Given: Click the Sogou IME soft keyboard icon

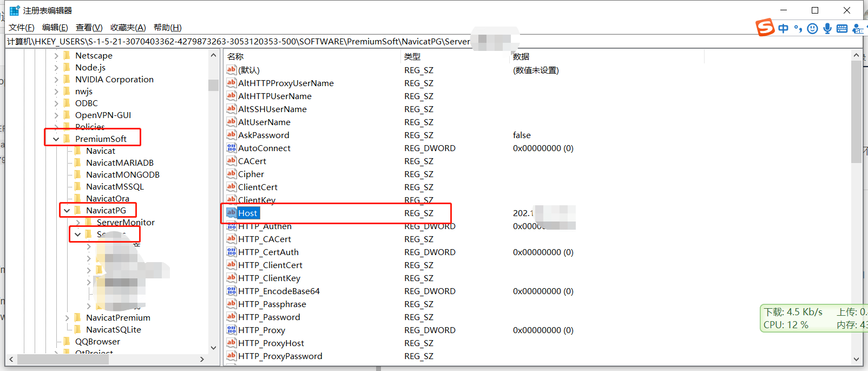Looking at the screenshot, I should [x=842, y=29].
